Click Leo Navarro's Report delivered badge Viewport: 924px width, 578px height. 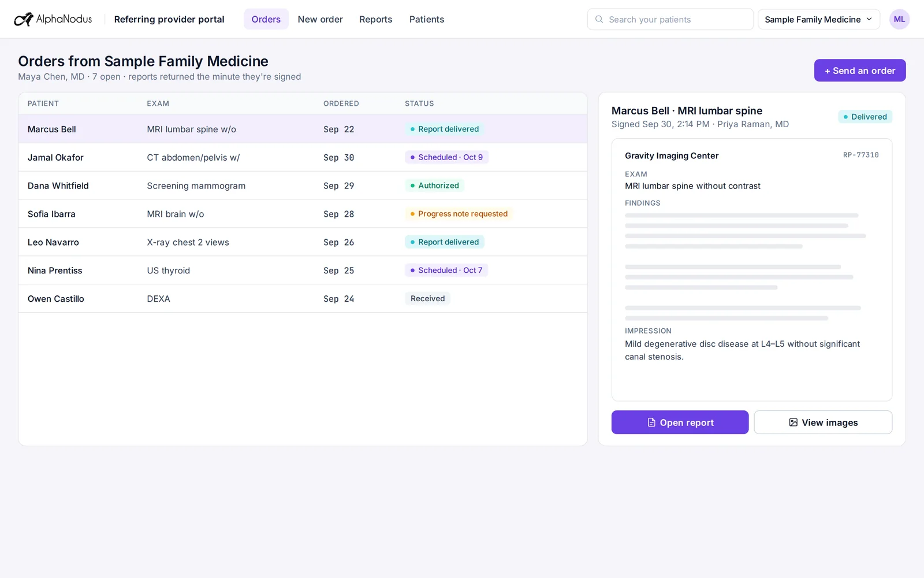[445, 242]
